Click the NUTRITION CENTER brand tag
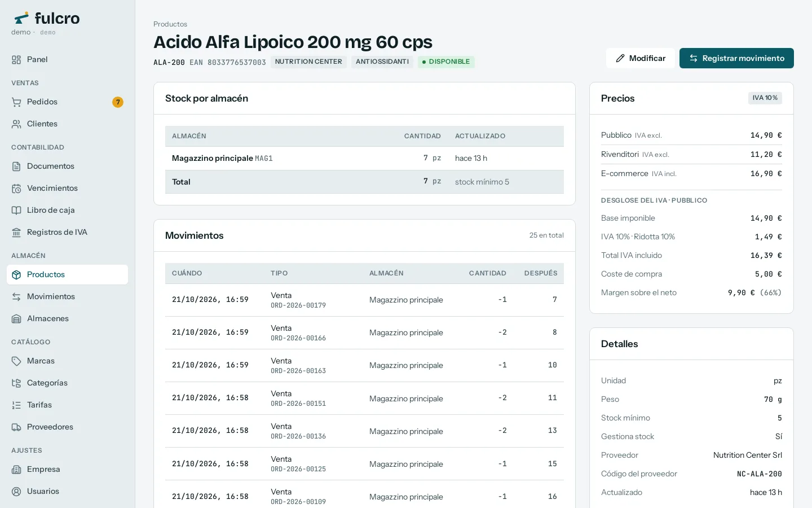Image resolution: width=812 pixels, height=508 pixels. pos(308,62)
